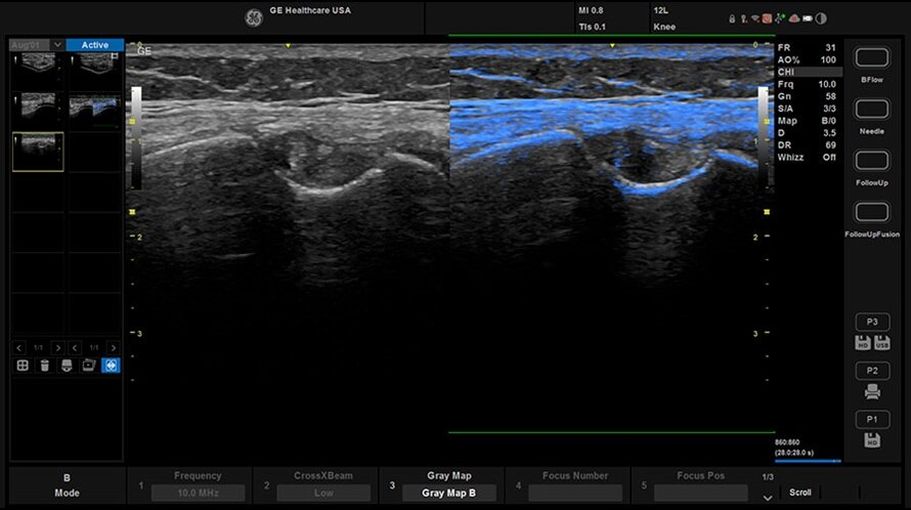The height and width of the screenshot is (510, 911).
Task: Click the blue cine progress bar
Action: tap(807, 462)
